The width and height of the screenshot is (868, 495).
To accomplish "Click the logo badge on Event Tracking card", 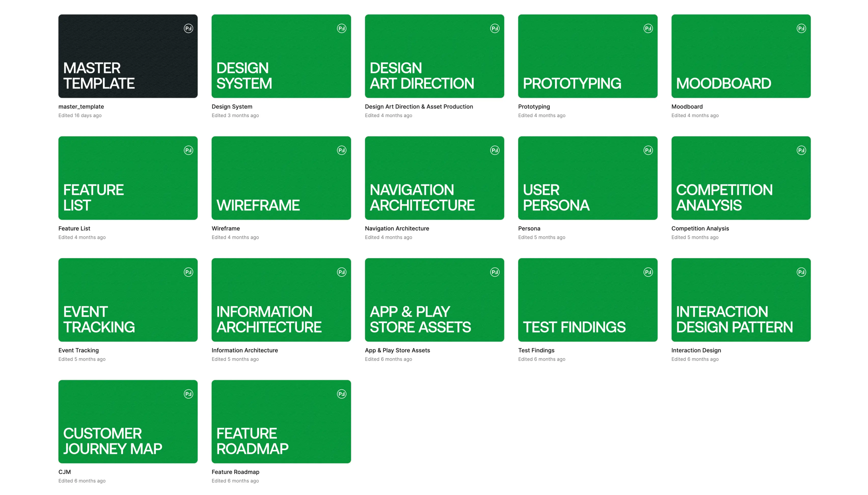I will 188,272.
